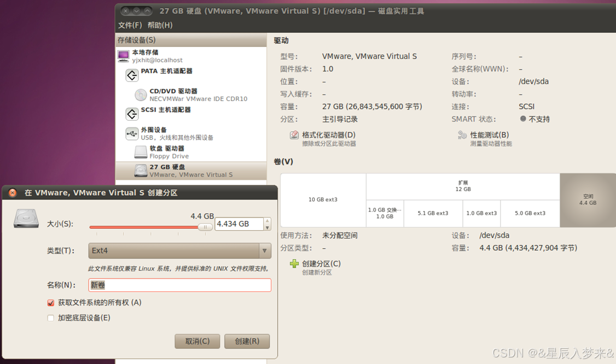Click the 软盘 驱动器 floppy icon
This screenshot has height=364, width=616.
point(141,152)
